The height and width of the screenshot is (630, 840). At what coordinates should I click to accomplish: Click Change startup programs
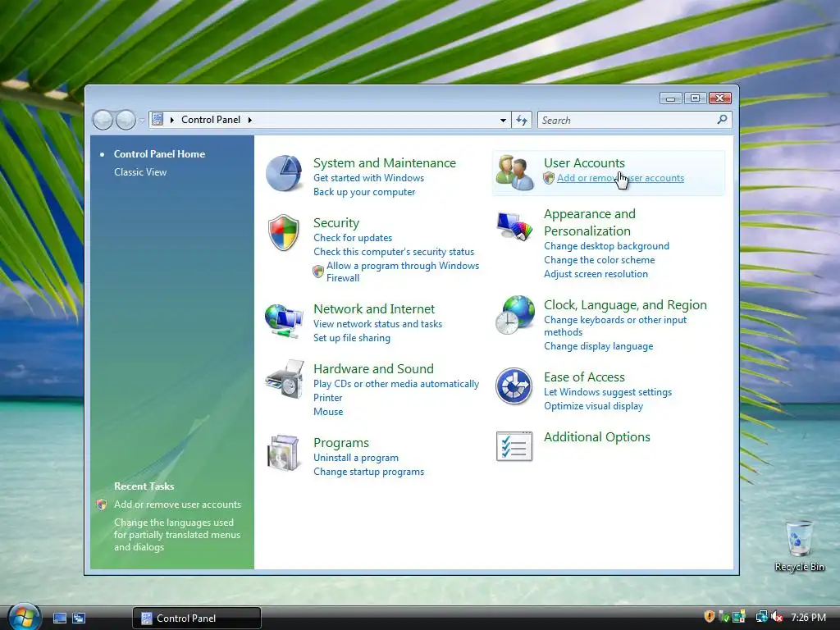point(368,472)
